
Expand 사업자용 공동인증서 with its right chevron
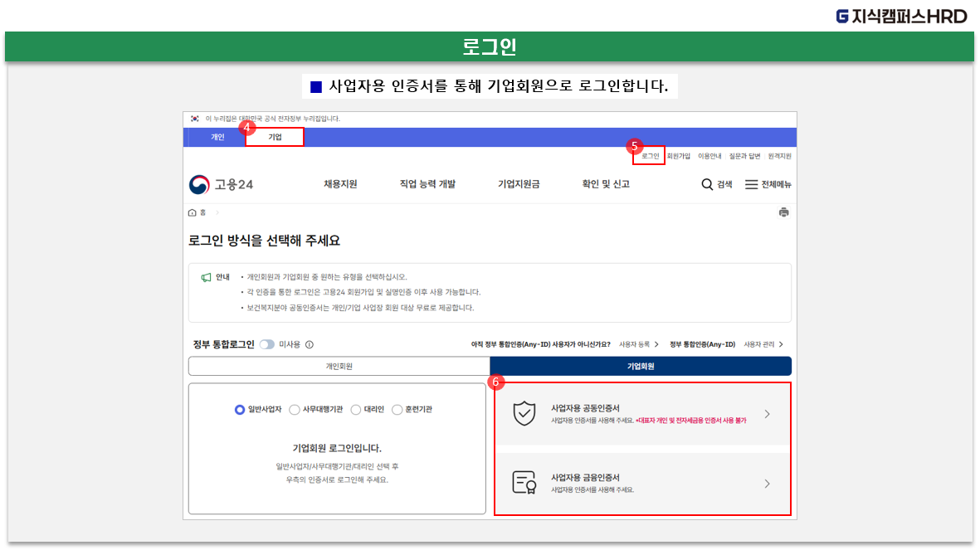click(x=767, y=414)
